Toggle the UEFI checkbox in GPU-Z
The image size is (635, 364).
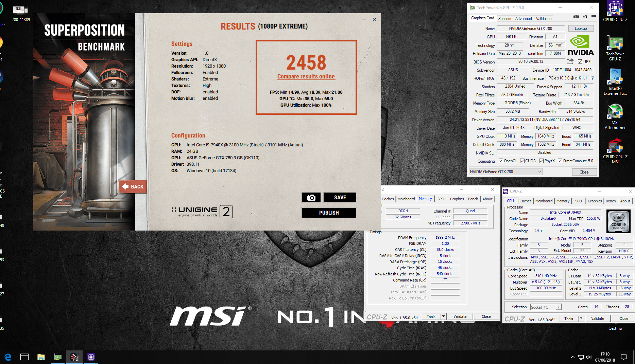[580, 62]
